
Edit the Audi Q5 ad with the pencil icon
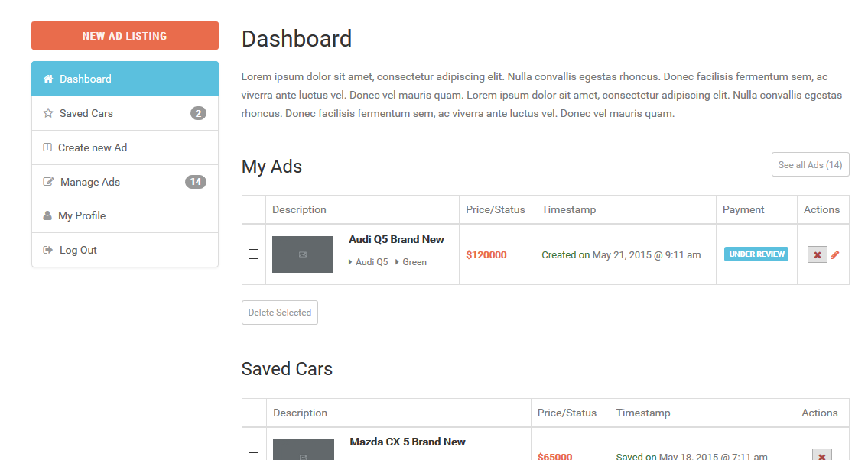835,255
